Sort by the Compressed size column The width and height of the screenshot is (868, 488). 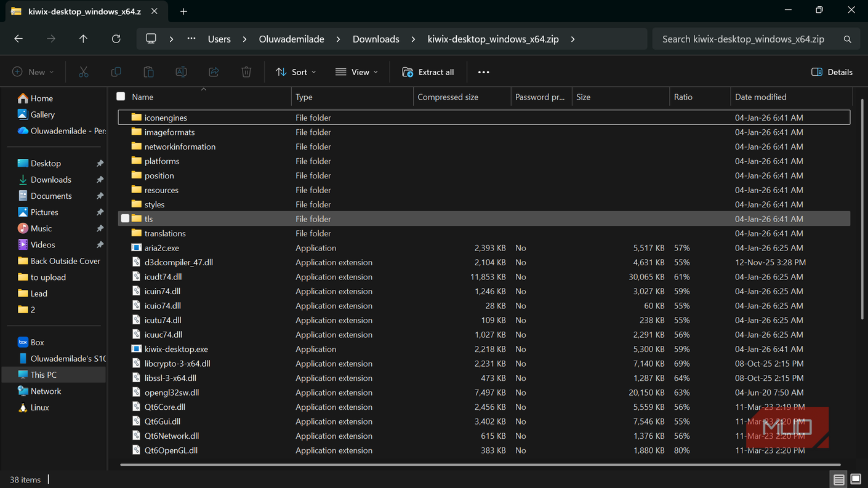(462, 97)
